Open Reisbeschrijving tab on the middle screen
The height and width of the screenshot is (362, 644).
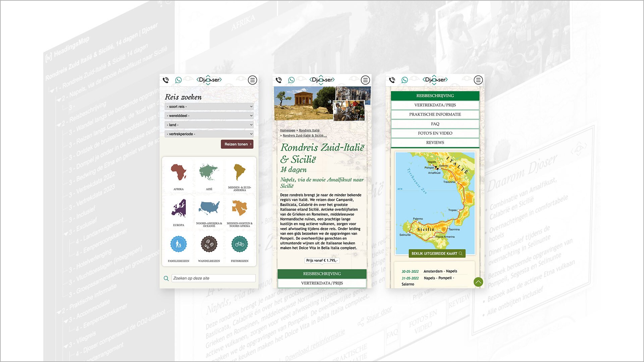pos(322,274)
